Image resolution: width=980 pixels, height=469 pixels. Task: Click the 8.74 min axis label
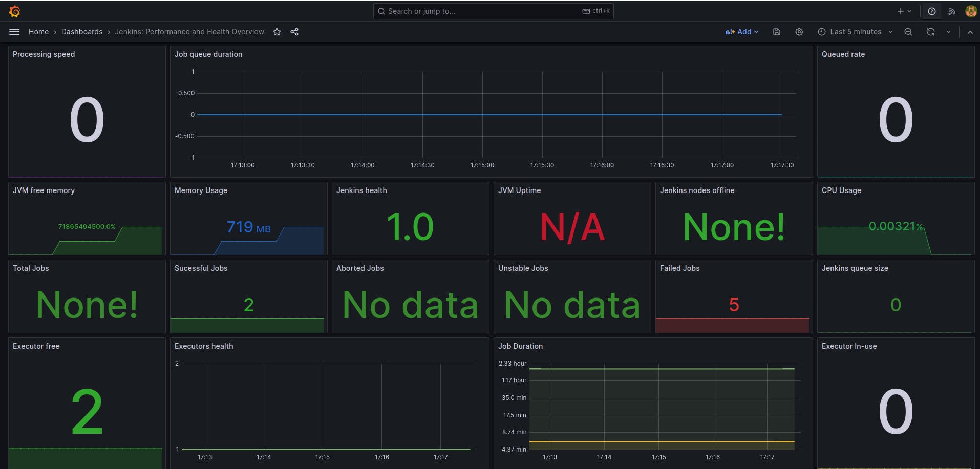click(x=514, y=432)
